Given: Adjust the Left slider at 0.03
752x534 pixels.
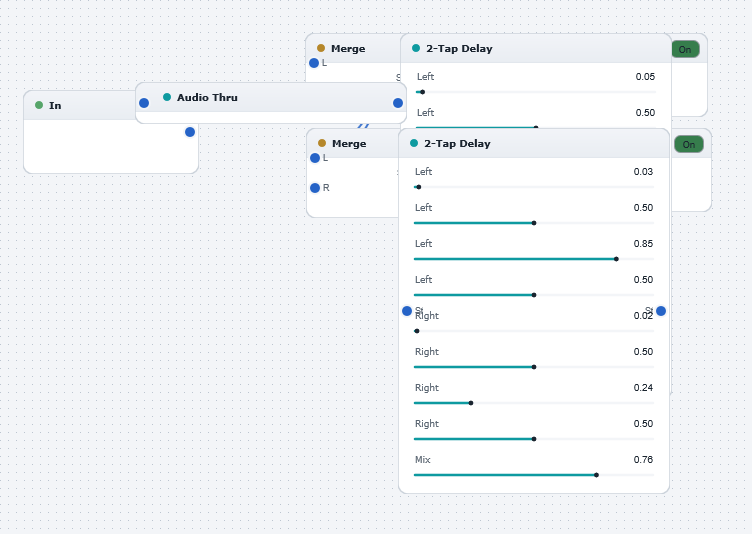Looking at the screenshot, I should tap(534, 187).
